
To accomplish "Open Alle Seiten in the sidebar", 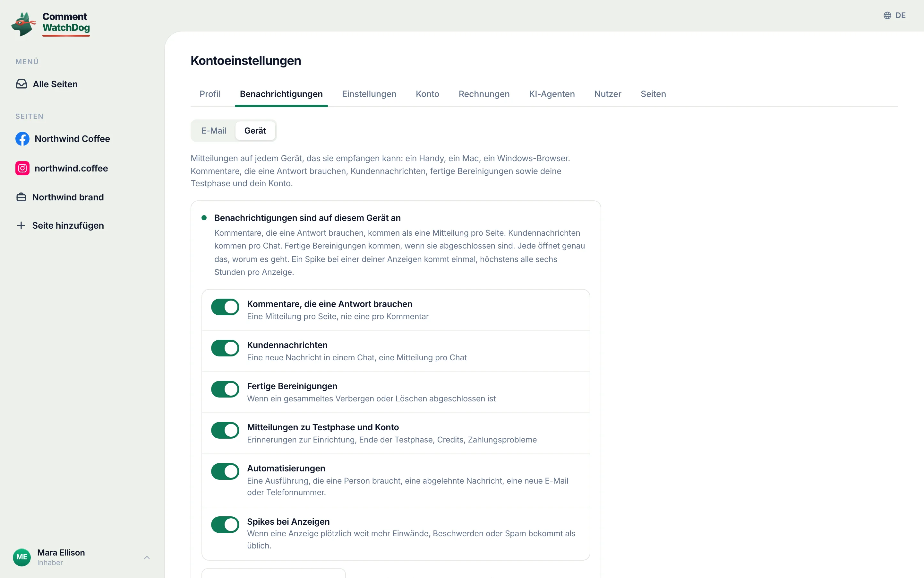I will (x=47, y=84).
